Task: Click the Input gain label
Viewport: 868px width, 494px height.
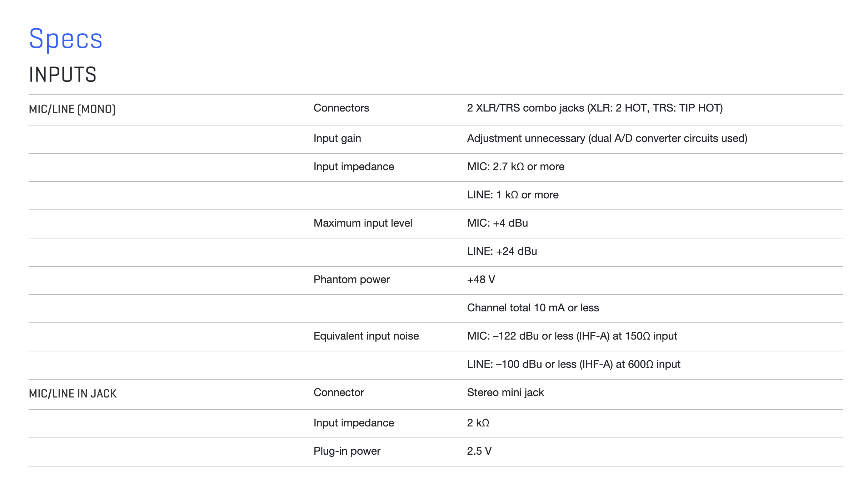Action: click(x=337, y=139)
